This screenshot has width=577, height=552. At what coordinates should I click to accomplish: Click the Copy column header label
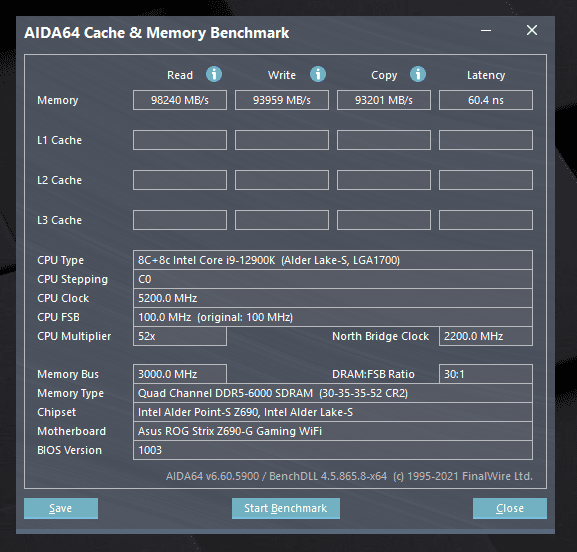pyautogui.click(x=384, y=75)
